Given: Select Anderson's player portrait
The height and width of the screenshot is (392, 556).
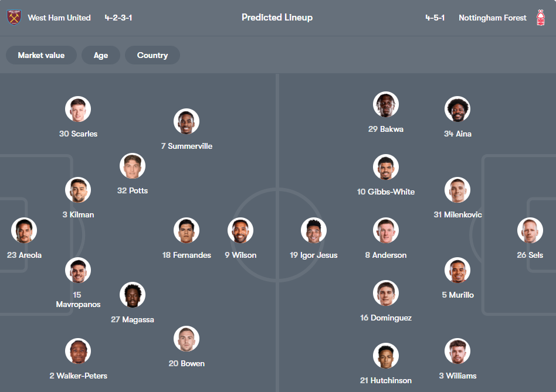Looking at the screenshot, I should coord(385,230).
